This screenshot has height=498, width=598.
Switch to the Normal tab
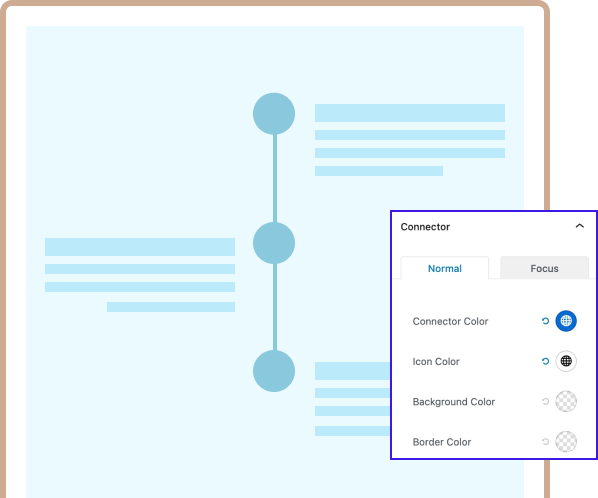[x=445, y=268]
